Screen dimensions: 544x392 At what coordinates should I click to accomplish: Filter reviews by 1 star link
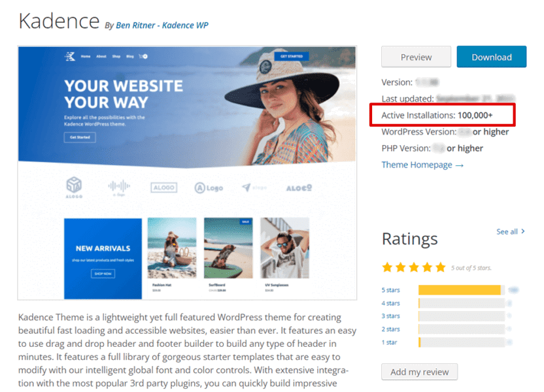pyautogui.click(x=389, y=342)
